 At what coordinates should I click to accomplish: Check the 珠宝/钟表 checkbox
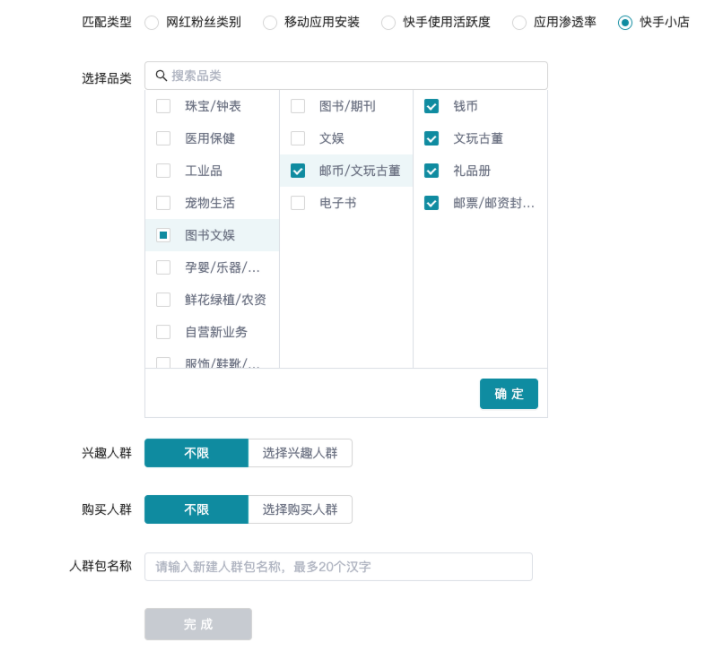click(x=163, y=106)
